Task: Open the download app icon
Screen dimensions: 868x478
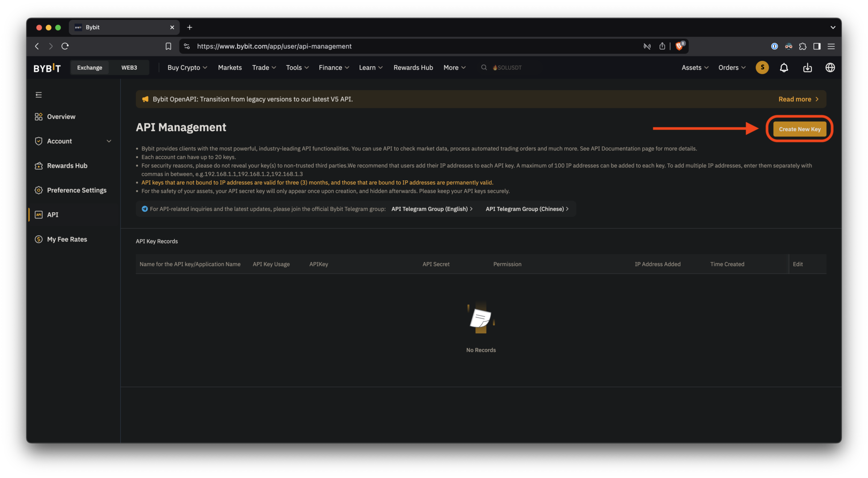Action: pyautogui.click(x=807, y=67)
